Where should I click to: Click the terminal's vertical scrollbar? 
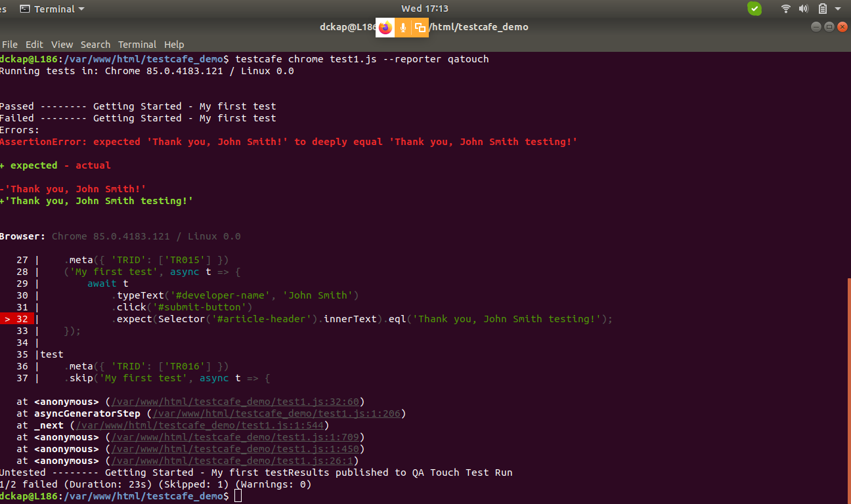[849, 390]
